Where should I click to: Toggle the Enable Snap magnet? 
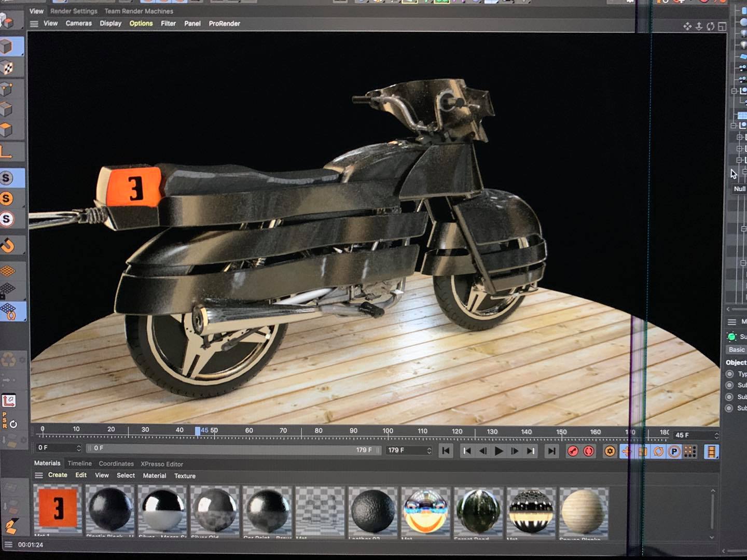pos(7,245)
